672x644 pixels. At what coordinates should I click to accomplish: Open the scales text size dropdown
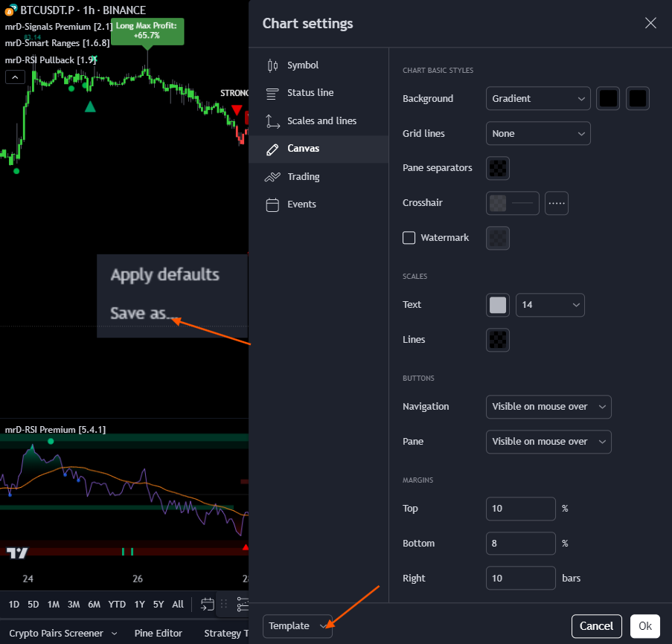pos(550,306)
